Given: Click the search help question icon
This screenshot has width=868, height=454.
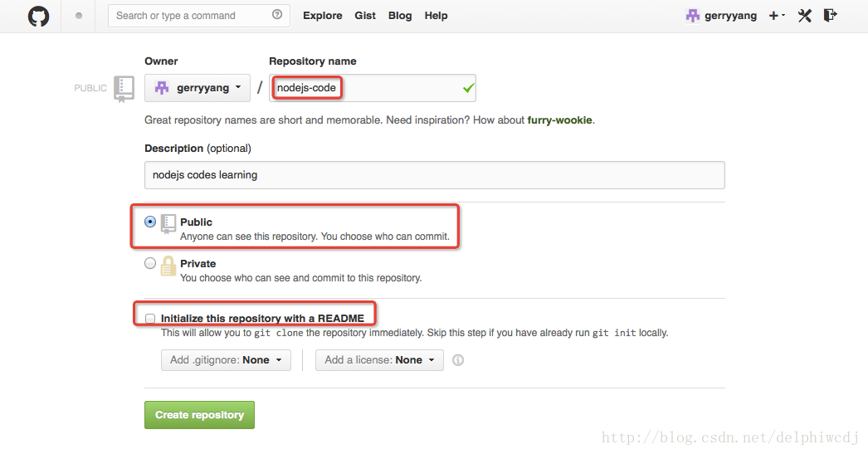Looking at the screenshot, I should (277, 15).
